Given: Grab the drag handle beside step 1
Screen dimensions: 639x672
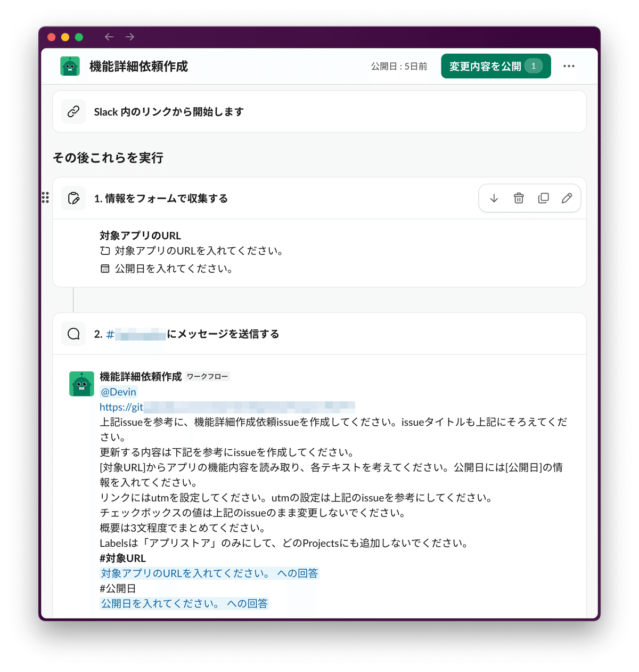Looking at the screenshot, I should (x=45, y=198).
